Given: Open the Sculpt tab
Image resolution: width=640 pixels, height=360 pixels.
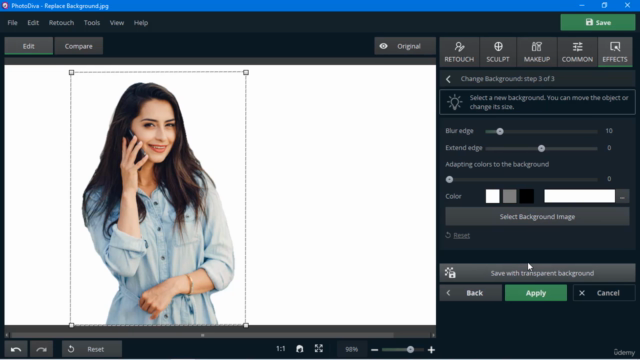Looking at the screenshot, I should (498, 52).
